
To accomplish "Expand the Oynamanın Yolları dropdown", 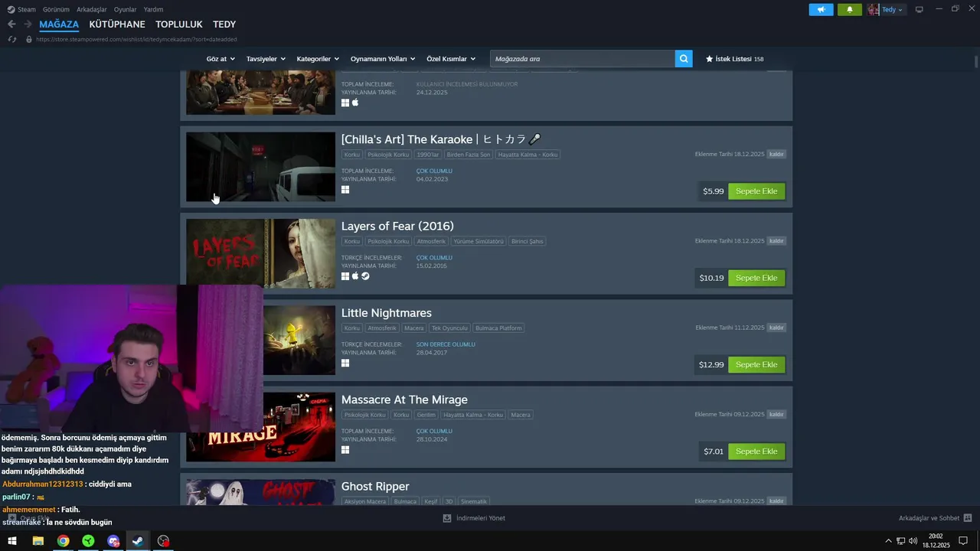I will pos(383,59).
